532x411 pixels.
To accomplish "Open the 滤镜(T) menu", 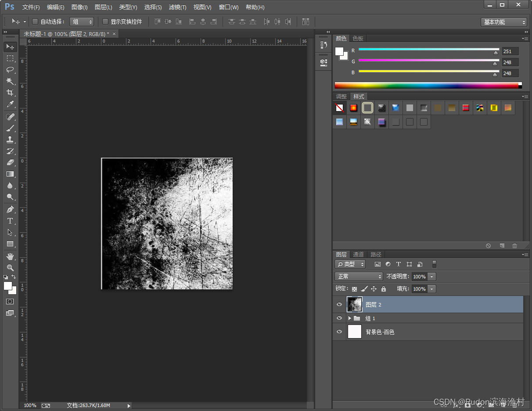I will pos(177,7).
